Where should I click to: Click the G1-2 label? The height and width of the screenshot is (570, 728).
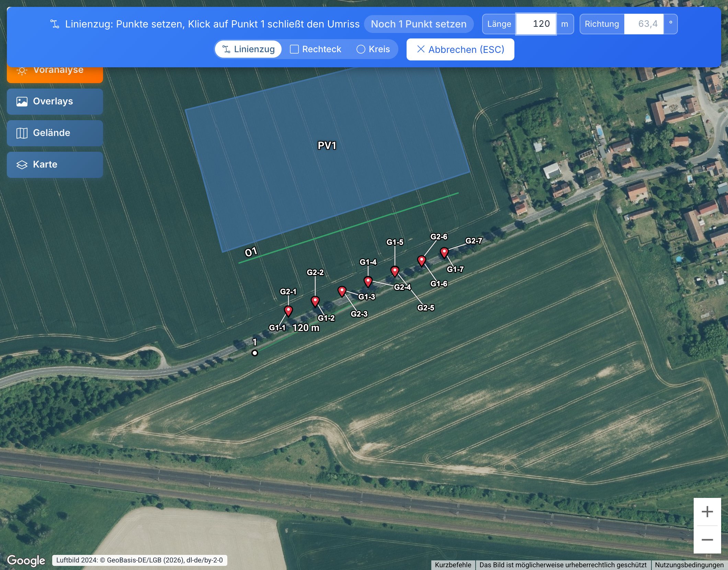(x=326, y=318)
